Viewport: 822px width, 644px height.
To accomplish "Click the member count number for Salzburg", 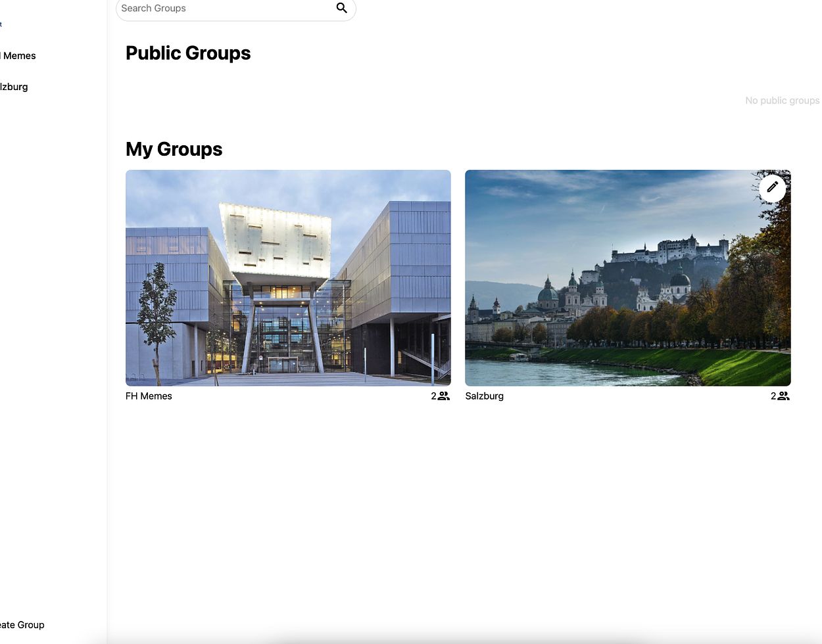I will pos(773,396).
